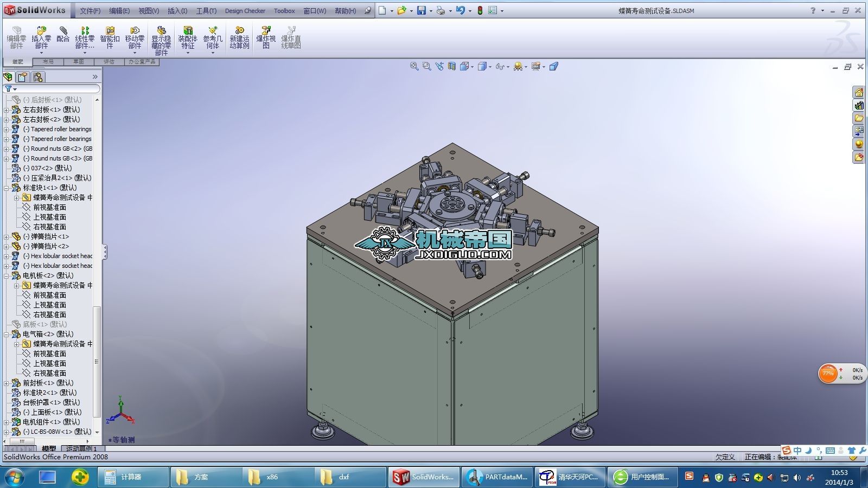The width and height of the screenshot is (868, 488).
Task: Open the Design Checker menu
Action: (x=245, y=11)
